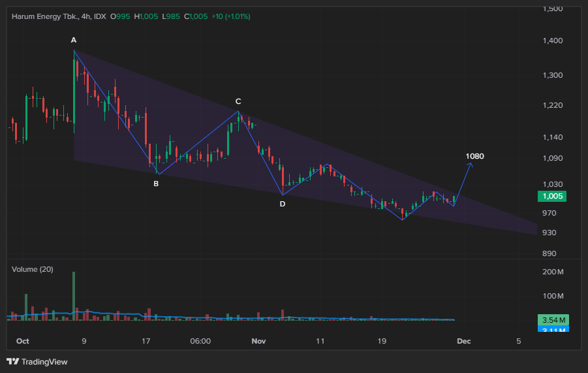Select the point B label on chart
This screenshot has height=373, width=588.
click(x=156, y=184)
